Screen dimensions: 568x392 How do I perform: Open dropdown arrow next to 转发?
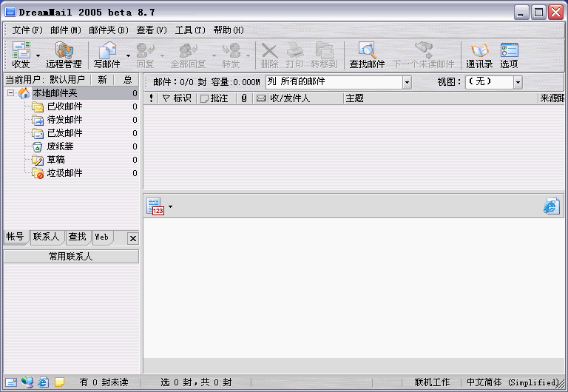coord(248,55)
